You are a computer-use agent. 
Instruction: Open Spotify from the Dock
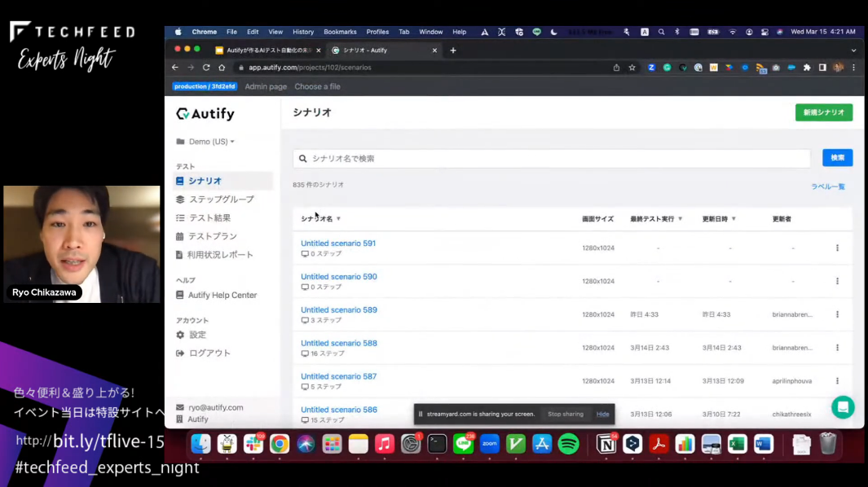[569, 444]
